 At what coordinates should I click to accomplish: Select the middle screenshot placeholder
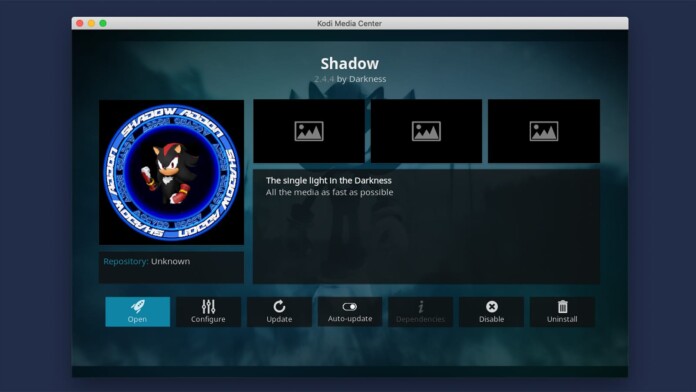pyautogui.click(x=426, y=131)
